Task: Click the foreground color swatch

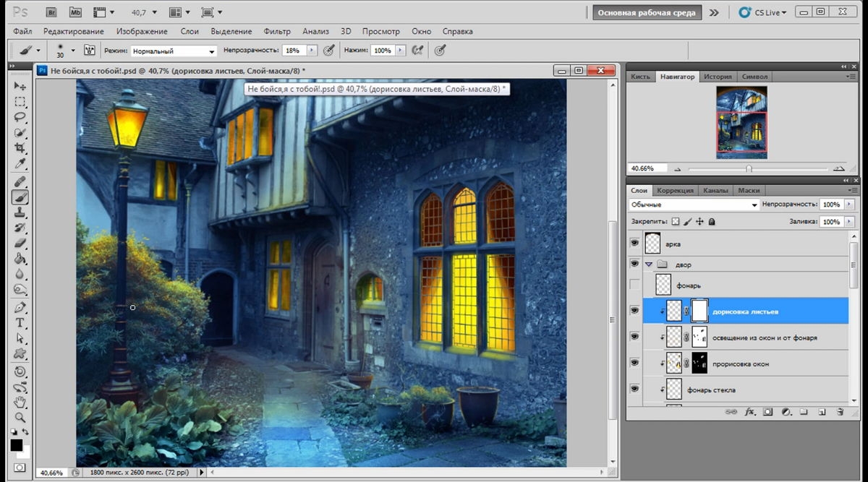Action: click(17, 444)
